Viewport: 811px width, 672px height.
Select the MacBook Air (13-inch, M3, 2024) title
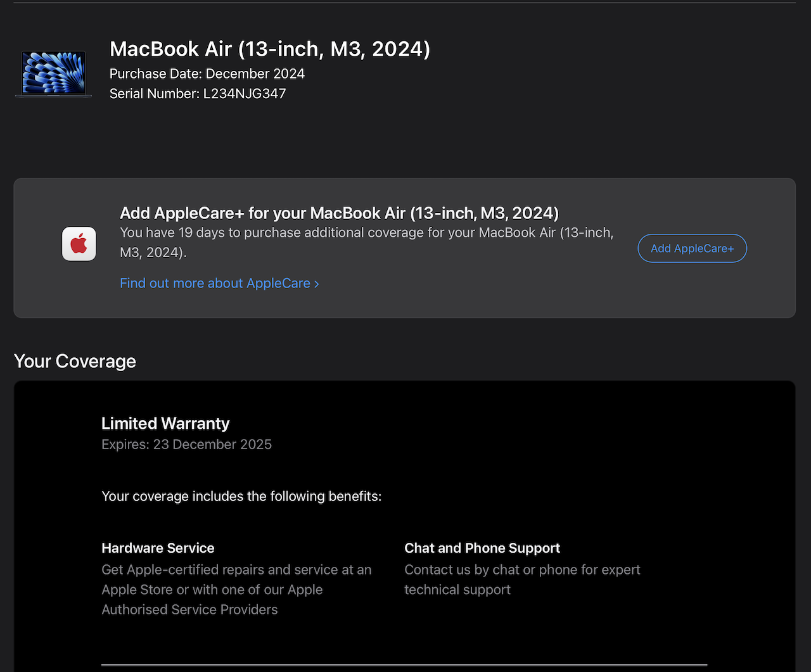point(270,49)
